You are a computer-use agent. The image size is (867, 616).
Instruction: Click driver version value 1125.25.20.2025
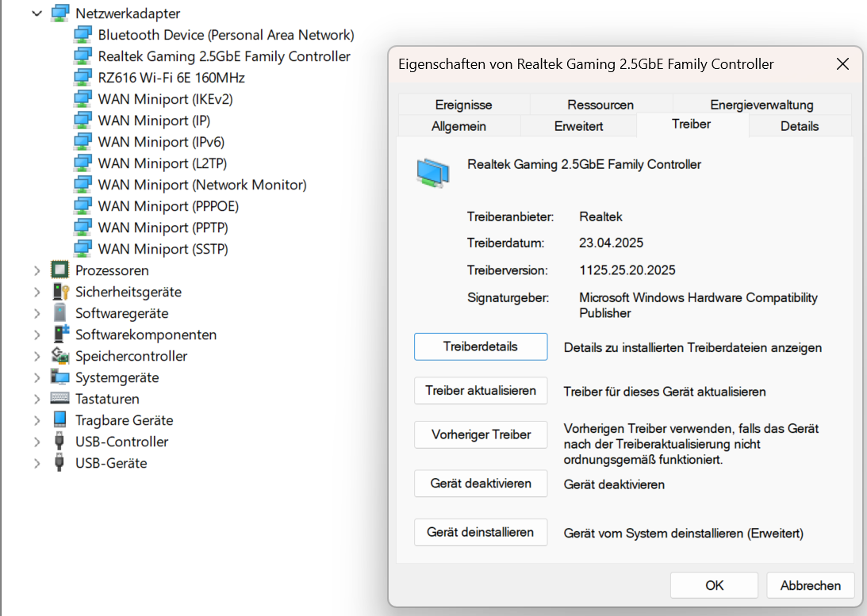pyautogui.click(x=627, y=270)
